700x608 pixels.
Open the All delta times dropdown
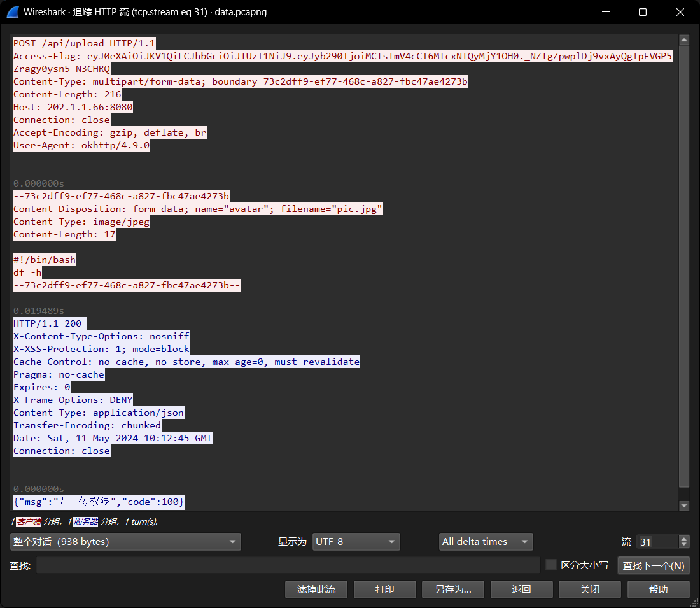coord(486,541)
